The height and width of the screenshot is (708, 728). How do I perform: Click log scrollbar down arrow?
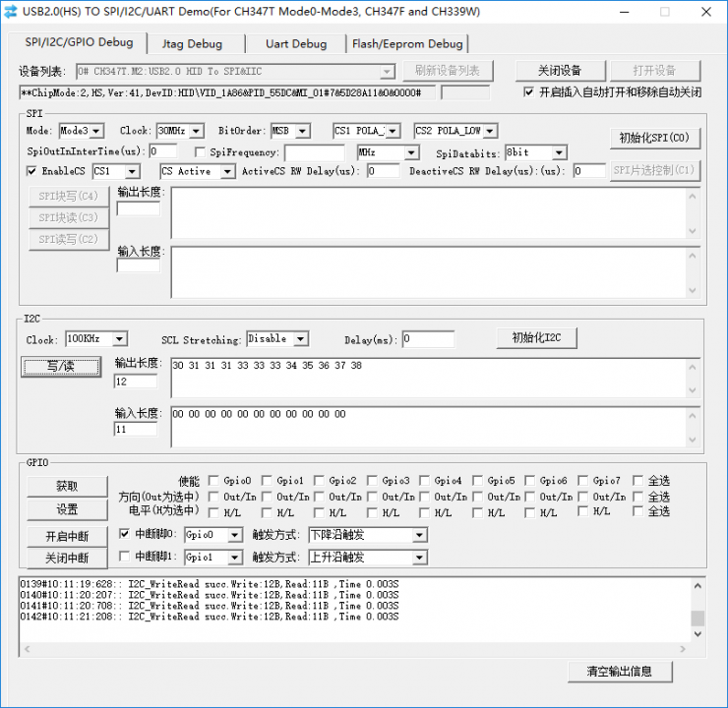click(698, 634)
